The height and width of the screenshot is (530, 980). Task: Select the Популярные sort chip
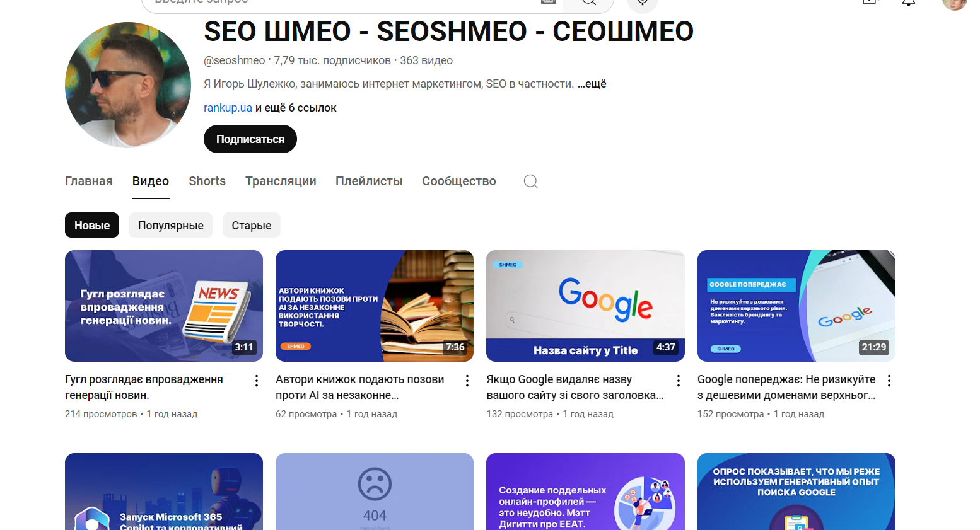pos(171,225)
